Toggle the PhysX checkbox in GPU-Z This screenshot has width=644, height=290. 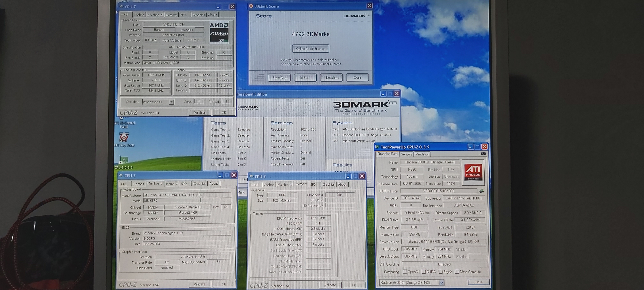(441, 271)
